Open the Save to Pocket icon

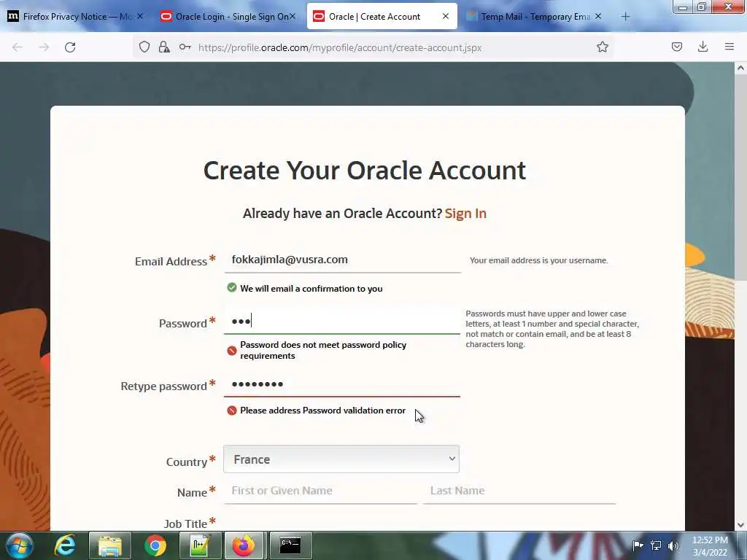pos(676,47)
